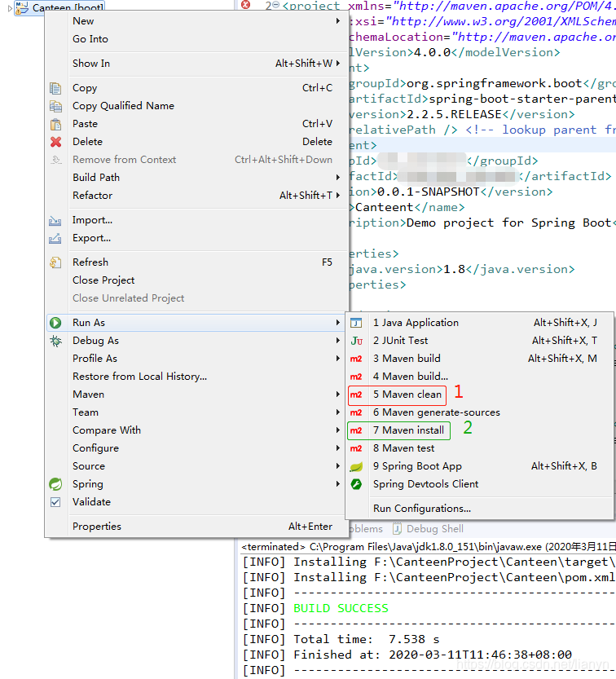Viewport: 616px width, 679px height.
Task: Launch 9 Spring Boot App
Action: (x=480, y=466)
